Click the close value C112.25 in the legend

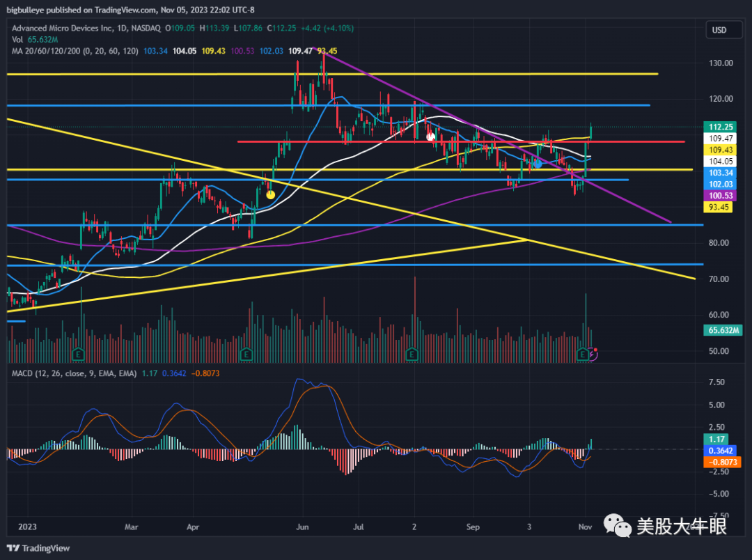(281, 29)
